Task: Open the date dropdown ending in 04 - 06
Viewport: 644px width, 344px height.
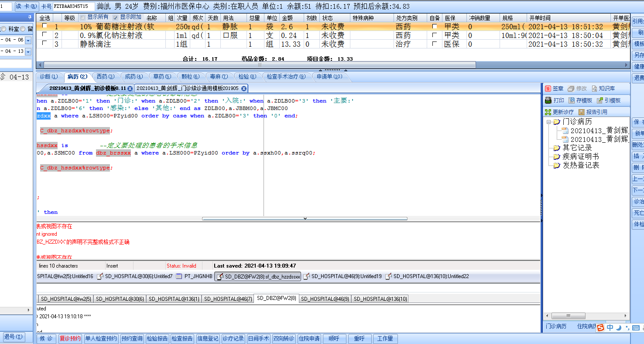Action: click(x=28, y=40)
